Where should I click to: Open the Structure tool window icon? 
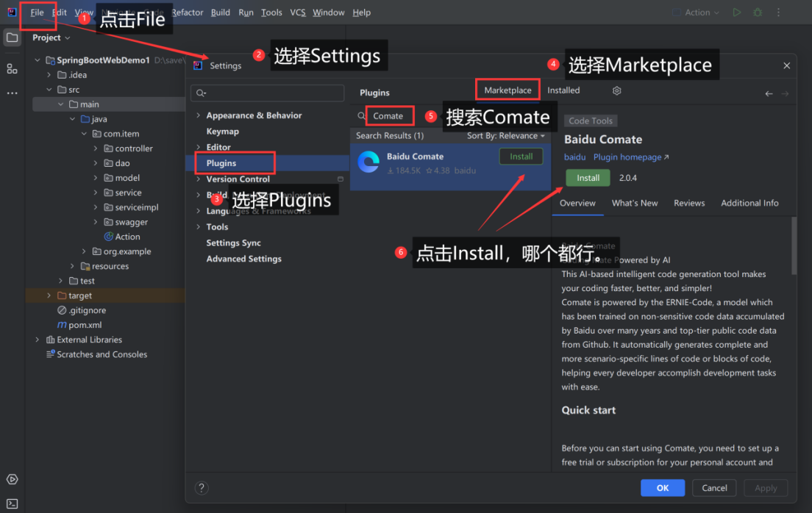[13, 68]
